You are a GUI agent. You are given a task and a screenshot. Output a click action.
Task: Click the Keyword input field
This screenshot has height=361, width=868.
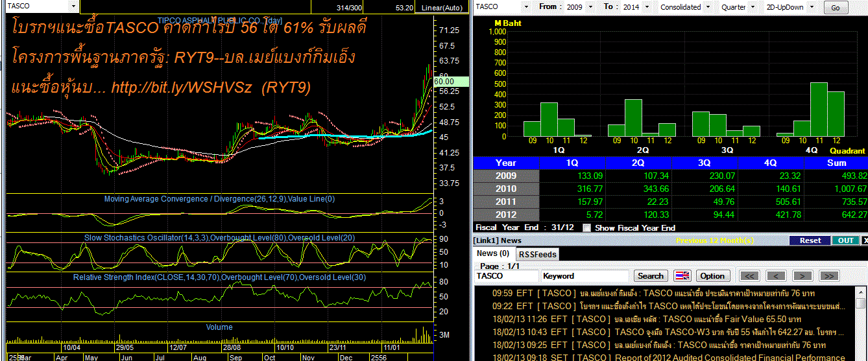[585, 276]
